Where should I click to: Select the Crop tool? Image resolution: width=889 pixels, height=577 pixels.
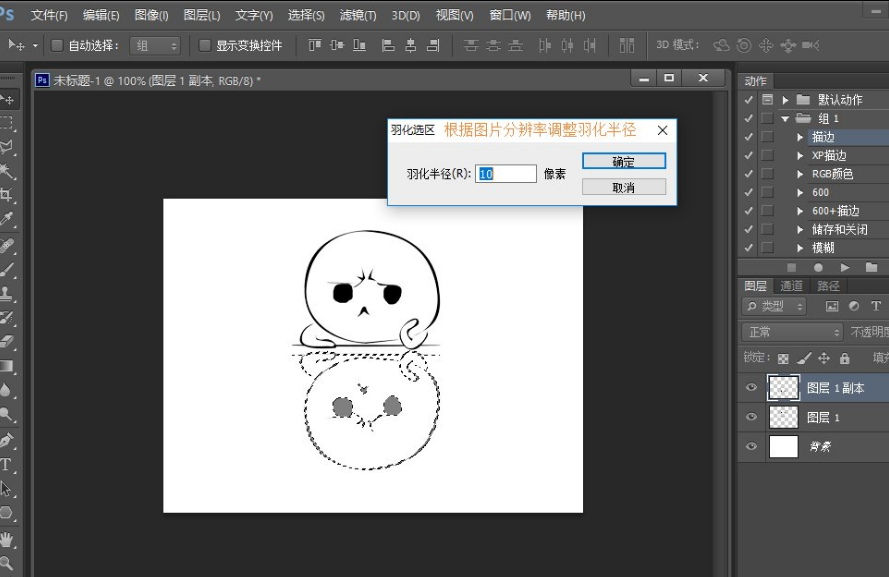[x=7, y=195]
